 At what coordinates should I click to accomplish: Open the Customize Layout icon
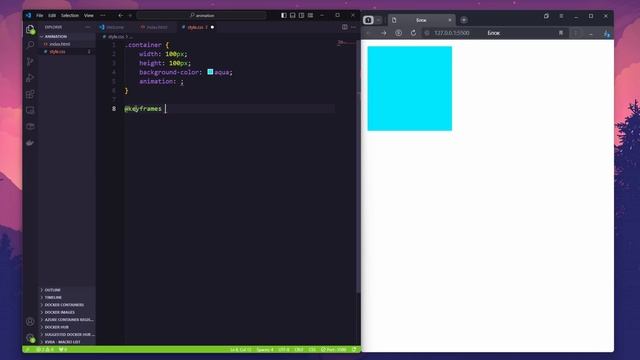click(311, 16)
